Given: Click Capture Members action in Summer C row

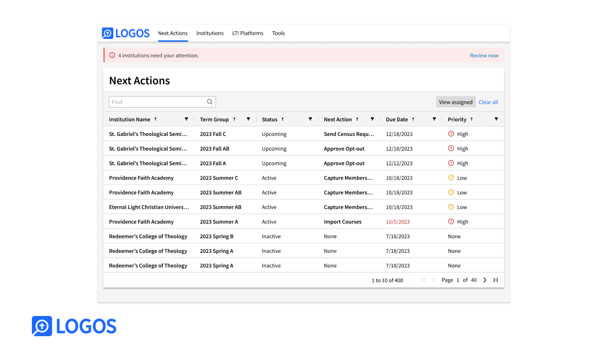Looking at the screenshot, I should [x=349, y=178].
